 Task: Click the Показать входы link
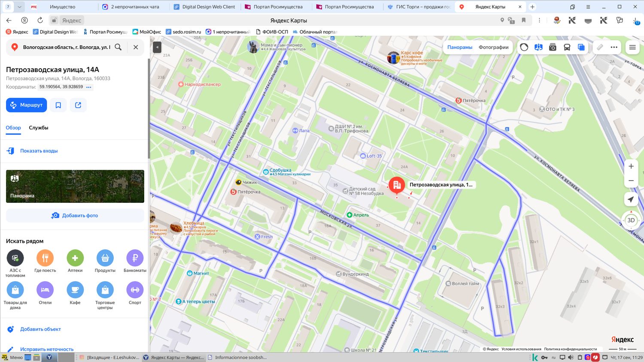pos(39,151)
